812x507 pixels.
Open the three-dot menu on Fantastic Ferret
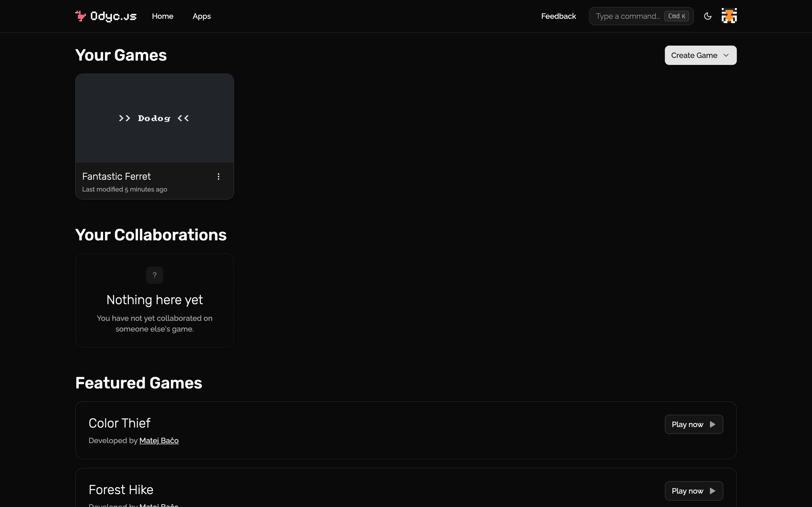coord(218,177)
